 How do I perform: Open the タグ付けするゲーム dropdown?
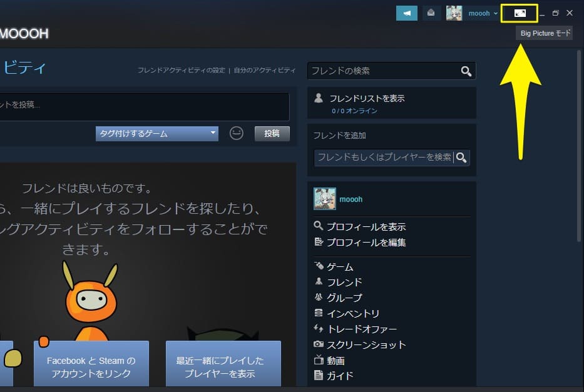pos(156,133)
